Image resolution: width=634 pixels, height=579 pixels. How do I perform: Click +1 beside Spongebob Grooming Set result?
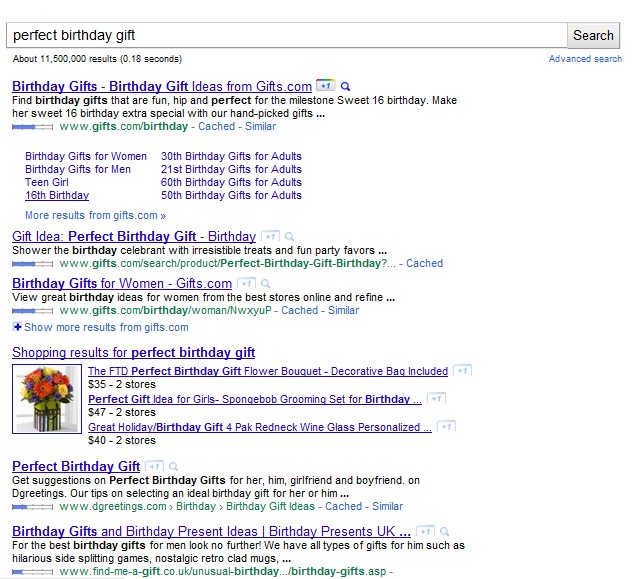click(x=437, y=398)
